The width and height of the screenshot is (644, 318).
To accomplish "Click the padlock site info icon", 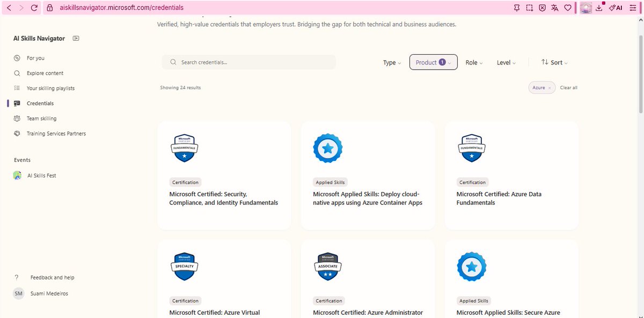I will coord(49,8).
